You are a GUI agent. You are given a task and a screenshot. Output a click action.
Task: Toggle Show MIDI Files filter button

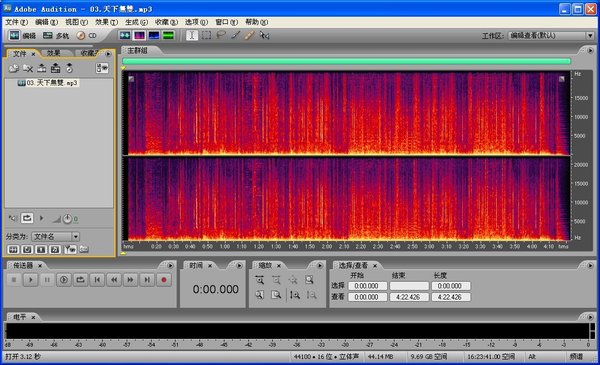pos(55,249)
